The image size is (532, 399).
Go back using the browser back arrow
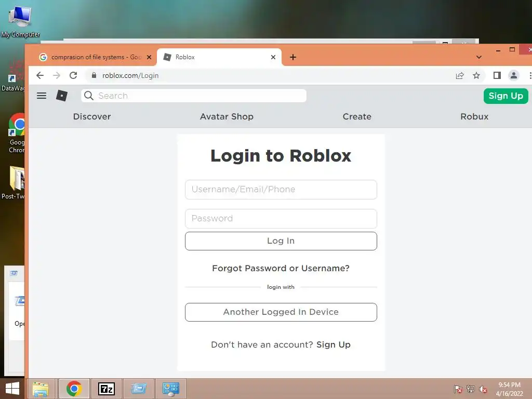coord(40,75)
